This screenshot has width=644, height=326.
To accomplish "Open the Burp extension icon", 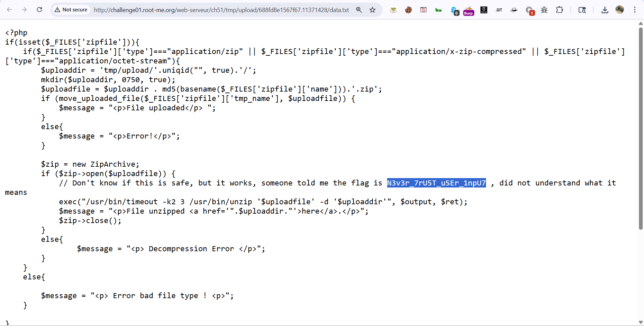I will point(469,11).
